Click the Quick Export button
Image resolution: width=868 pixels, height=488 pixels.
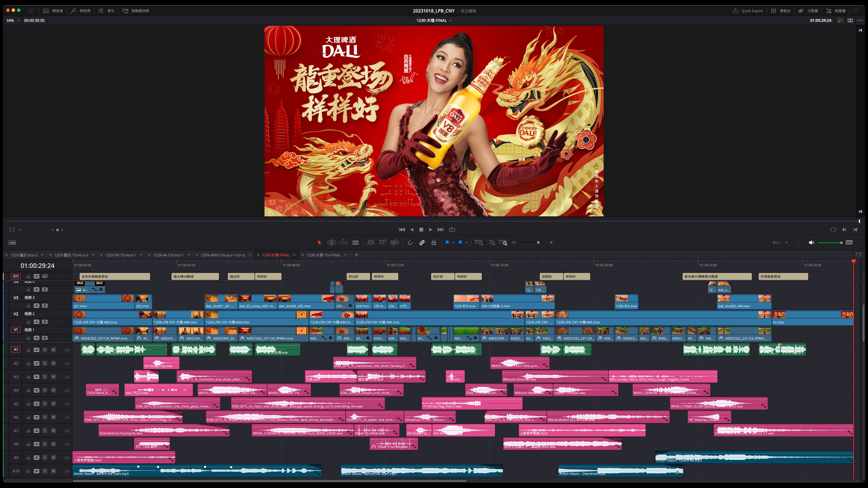[x=748, y=11]
